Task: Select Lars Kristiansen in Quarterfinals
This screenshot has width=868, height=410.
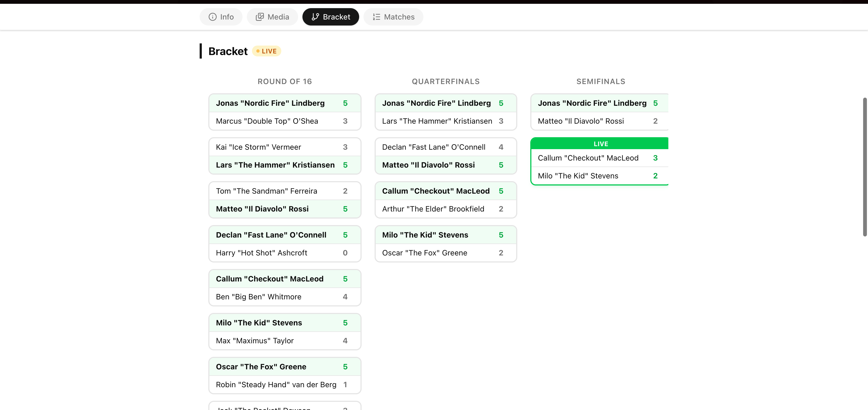Action: 445,121
